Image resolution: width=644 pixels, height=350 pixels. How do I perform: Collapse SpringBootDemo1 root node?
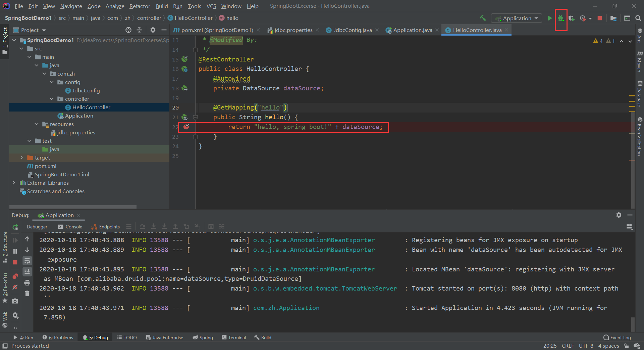pos(14,40)
